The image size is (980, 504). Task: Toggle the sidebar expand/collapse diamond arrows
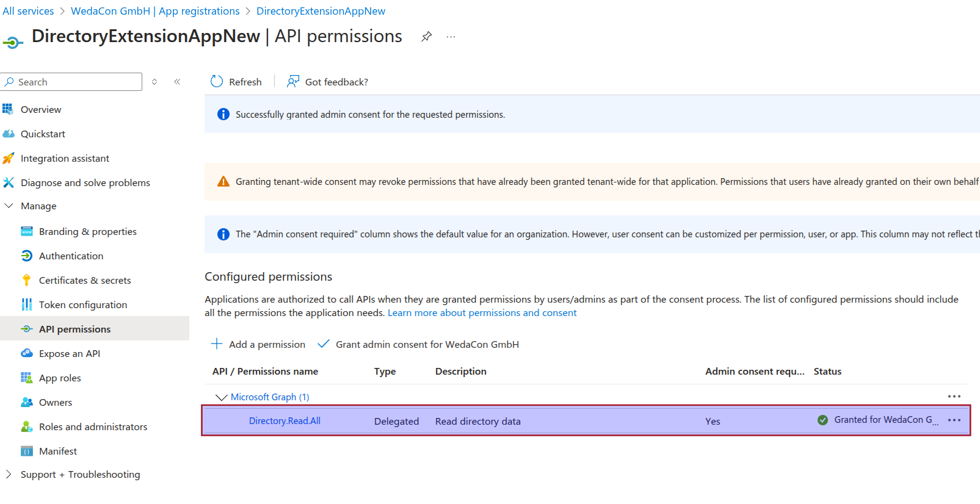(154, 82)
